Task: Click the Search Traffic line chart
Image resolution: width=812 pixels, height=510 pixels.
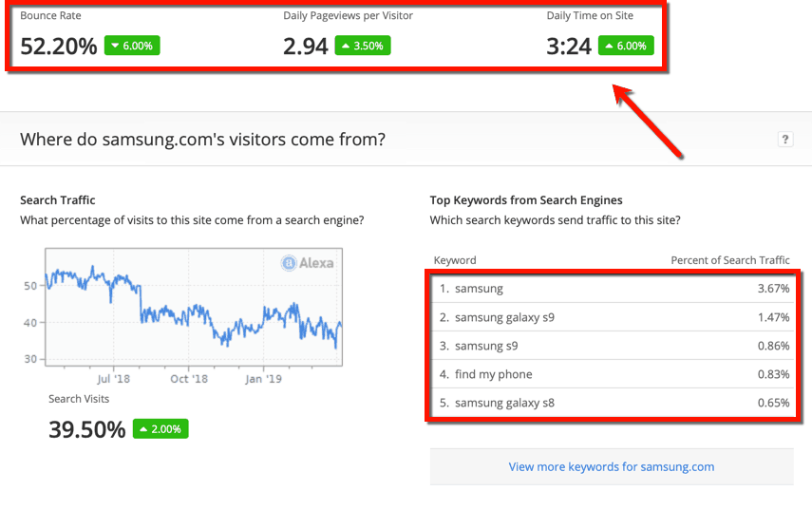Action: click(194, 307)
